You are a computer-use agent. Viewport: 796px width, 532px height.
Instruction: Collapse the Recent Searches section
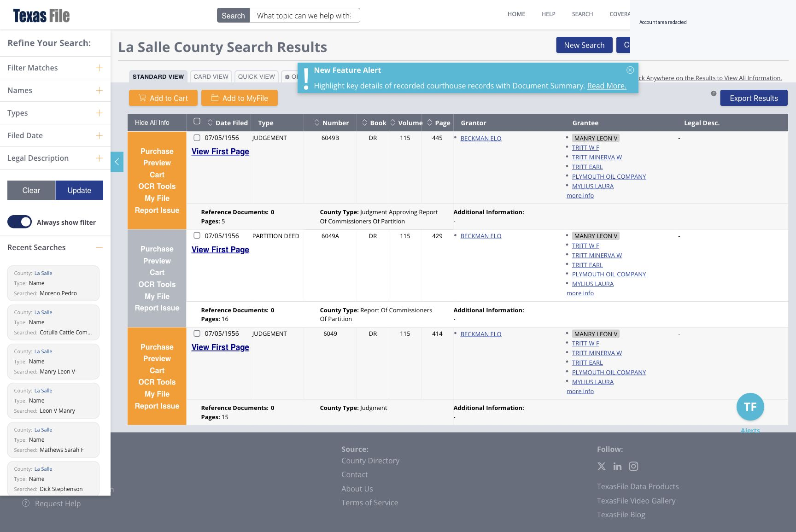point(99,247)
